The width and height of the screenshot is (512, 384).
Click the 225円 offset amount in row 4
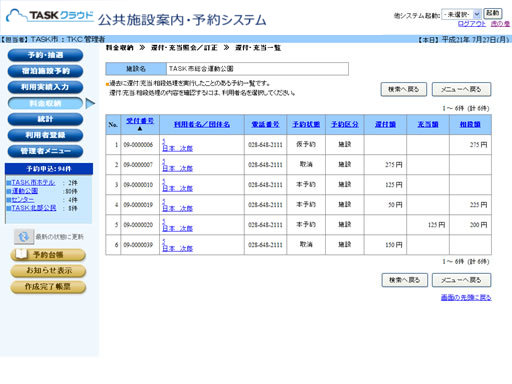click(x=478, y=205)
